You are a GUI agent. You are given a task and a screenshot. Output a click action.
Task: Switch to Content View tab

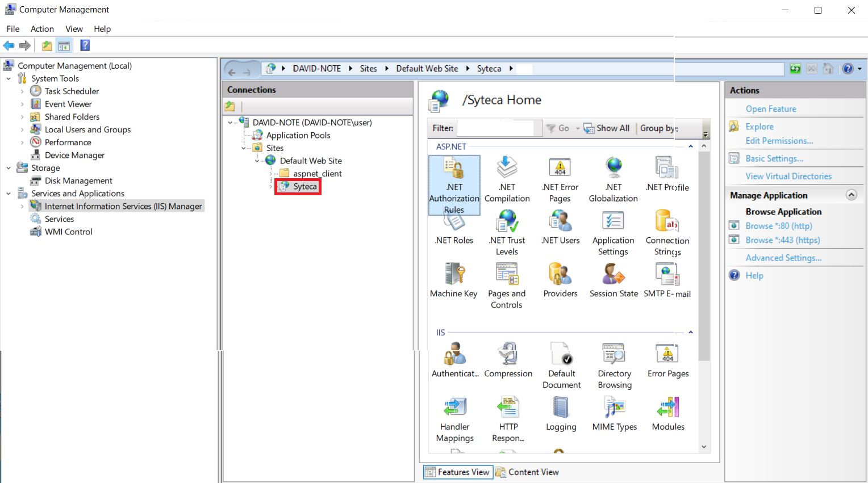[527, 472]
